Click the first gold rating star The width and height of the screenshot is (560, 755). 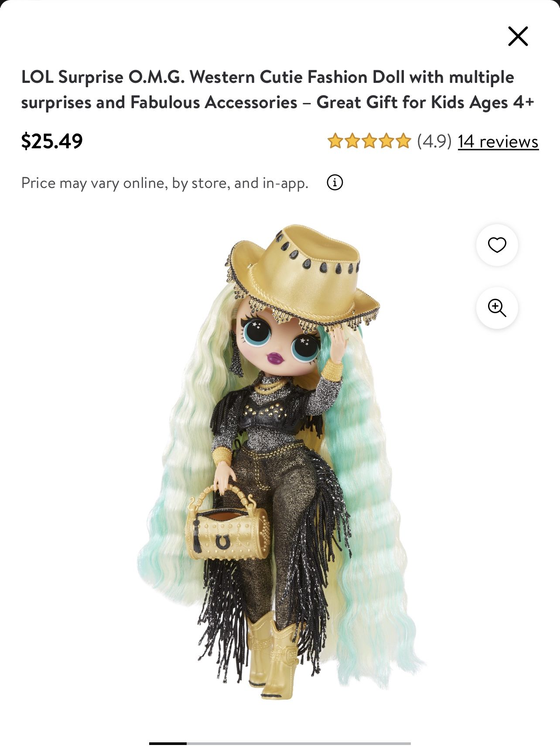point(335,141)
